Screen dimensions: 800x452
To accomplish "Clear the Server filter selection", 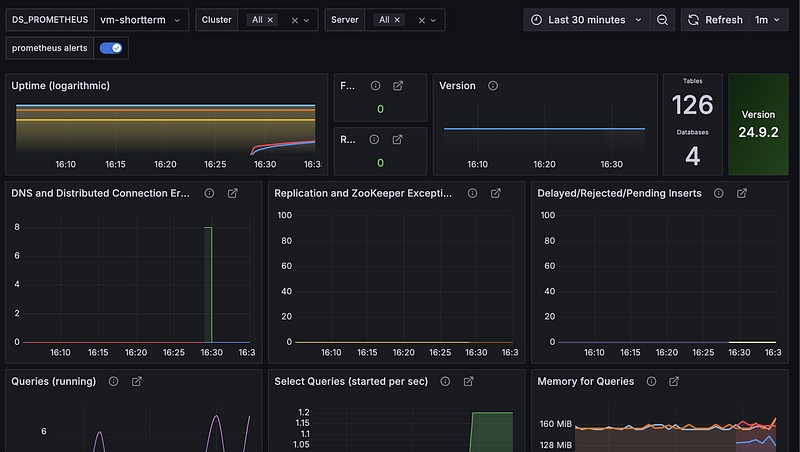I will [421, 20].
